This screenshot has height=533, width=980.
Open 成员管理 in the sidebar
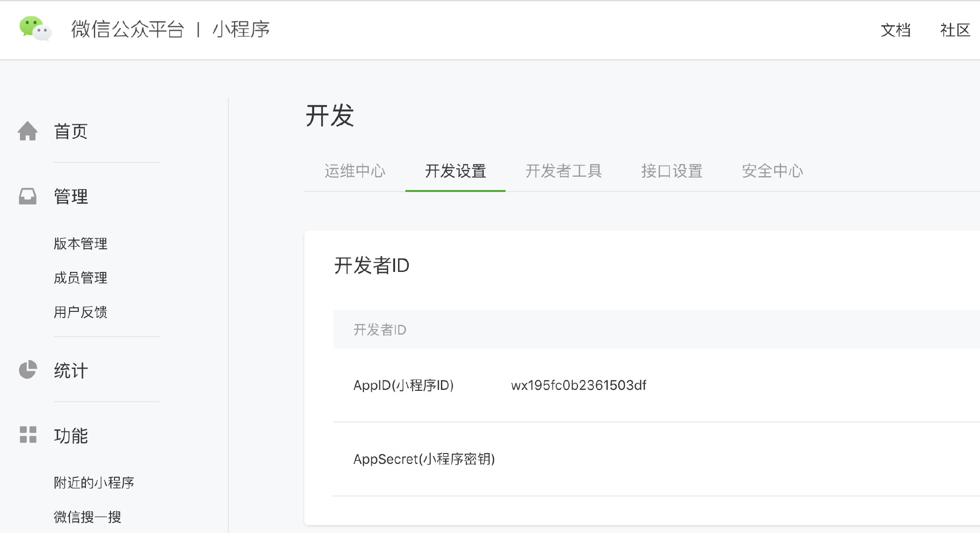point(80,278)
